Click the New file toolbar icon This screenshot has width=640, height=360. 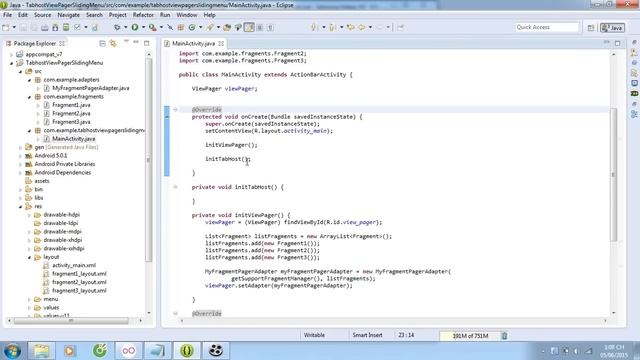point(6,27)
